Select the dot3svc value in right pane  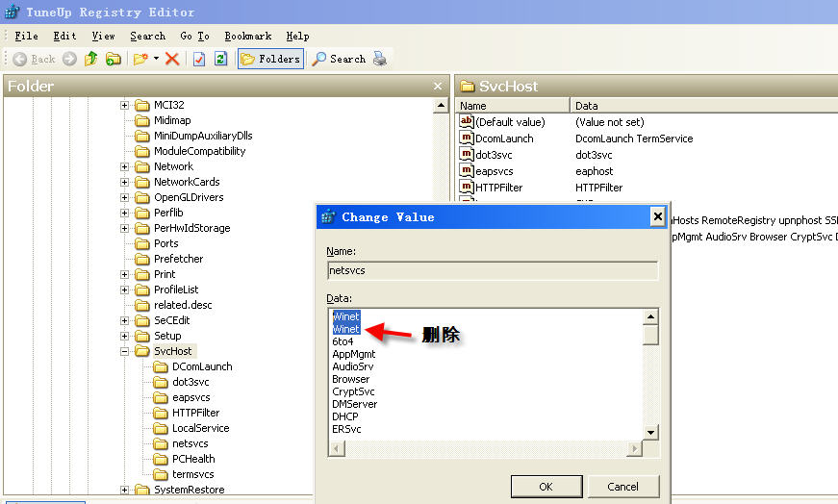click(x=494, y=155)
